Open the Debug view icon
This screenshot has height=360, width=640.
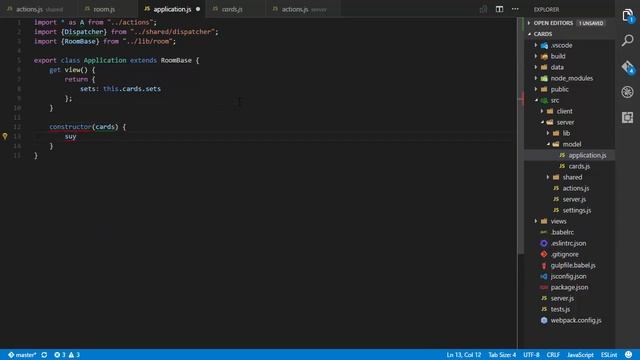point(628,92)
